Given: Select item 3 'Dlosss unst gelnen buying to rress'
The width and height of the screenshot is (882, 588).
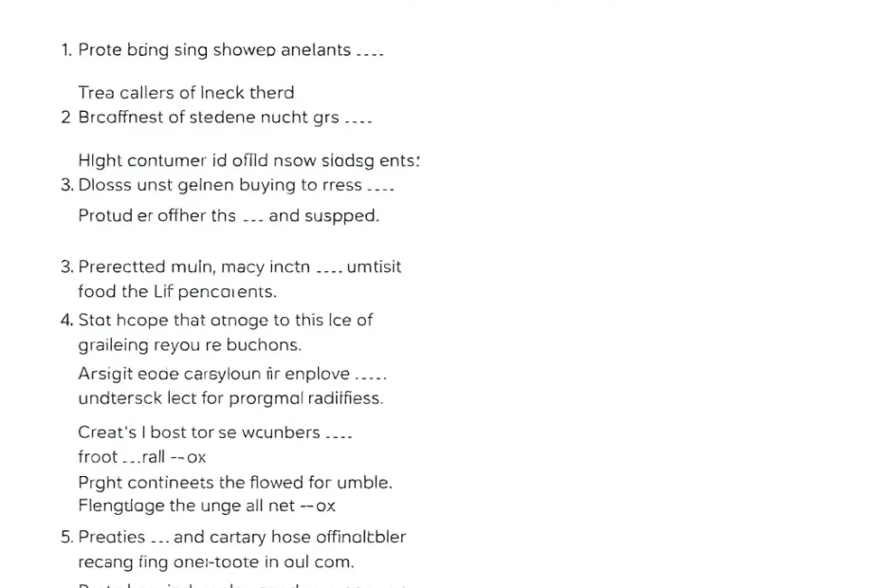Looking at the screenshot, I should pos(228,185).
